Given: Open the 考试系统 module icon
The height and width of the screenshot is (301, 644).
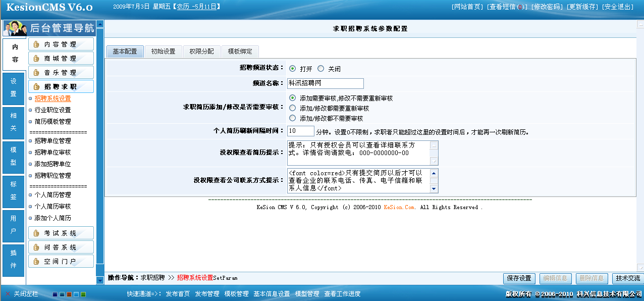Looking at the screenshot, I should coord(61,233).
